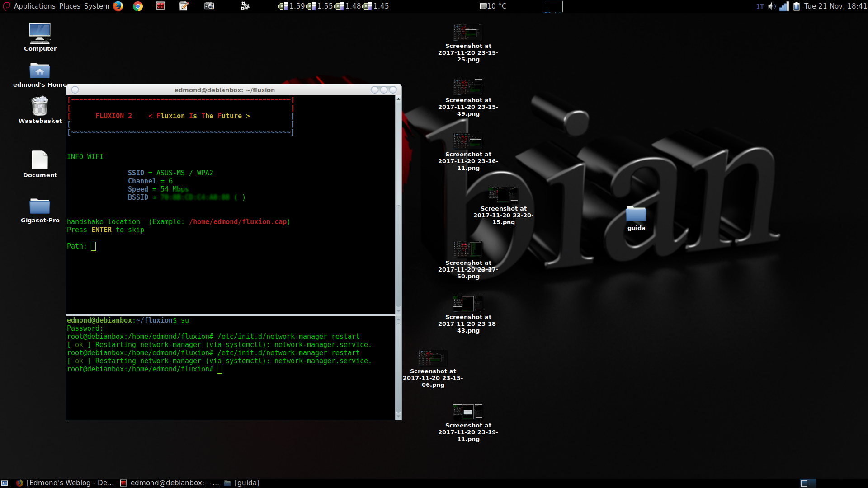Open the notepad text editor launcher
The image size is (868, 488).
pos(184,6)
